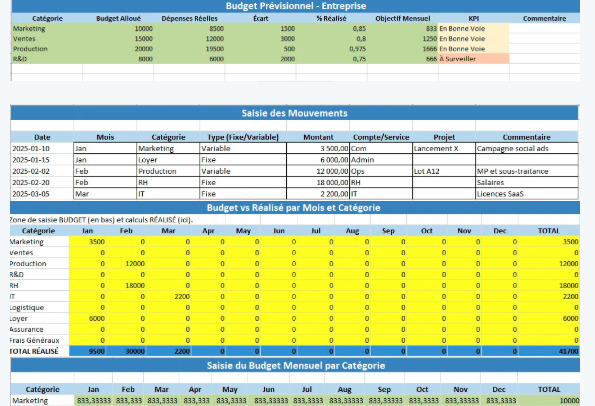The image size is (595, 406).
Task: Select the 'Lot A12' project cell
Action: (444, 171)
